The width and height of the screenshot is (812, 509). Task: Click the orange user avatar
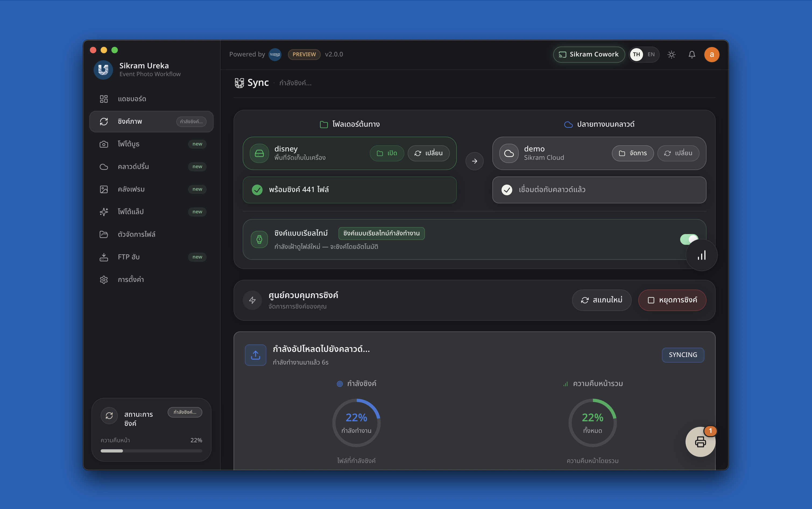pyautogui.click(x=712, y=55)
